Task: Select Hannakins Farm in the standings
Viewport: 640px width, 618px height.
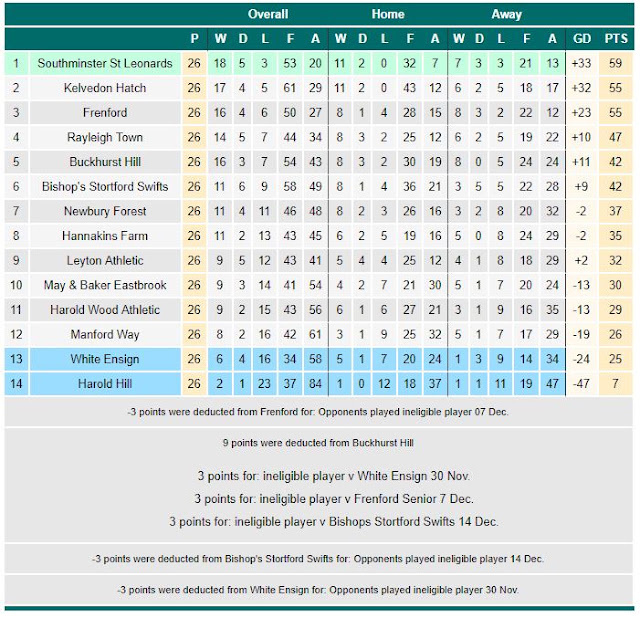Action: click(105, 236)
